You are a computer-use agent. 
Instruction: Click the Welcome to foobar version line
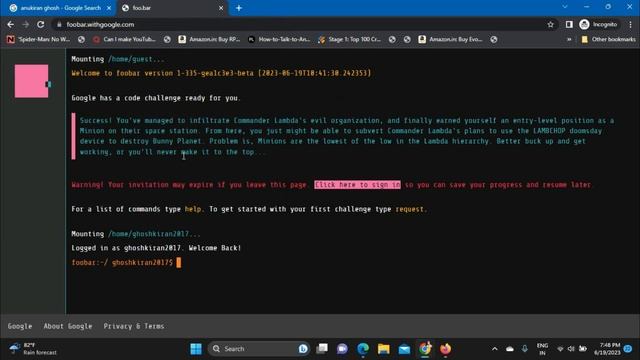pos(221,73)
